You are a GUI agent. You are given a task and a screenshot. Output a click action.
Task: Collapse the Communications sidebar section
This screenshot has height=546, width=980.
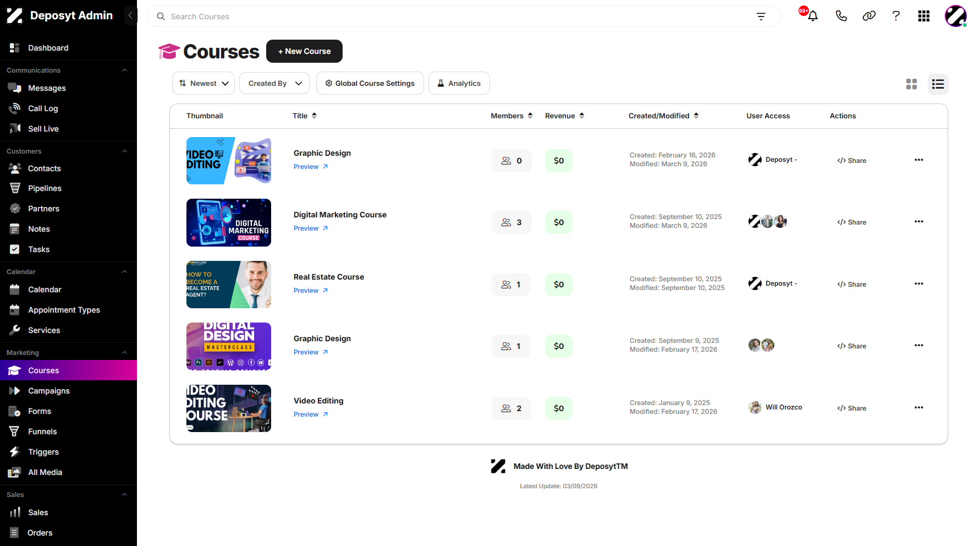click(x=125, y=70)
